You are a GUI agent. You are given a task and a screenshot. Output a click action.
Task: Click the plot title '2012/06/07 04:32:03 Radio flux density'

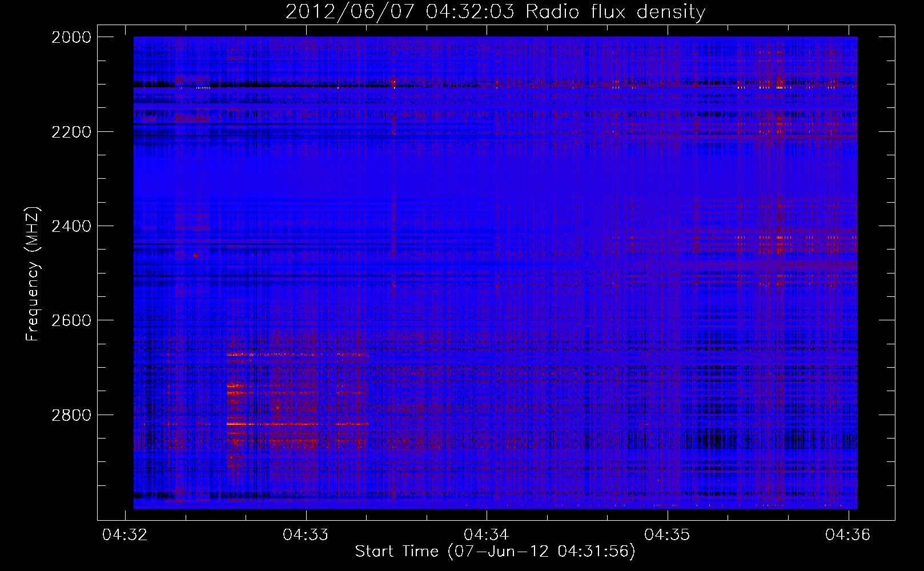tap(495, 11)
